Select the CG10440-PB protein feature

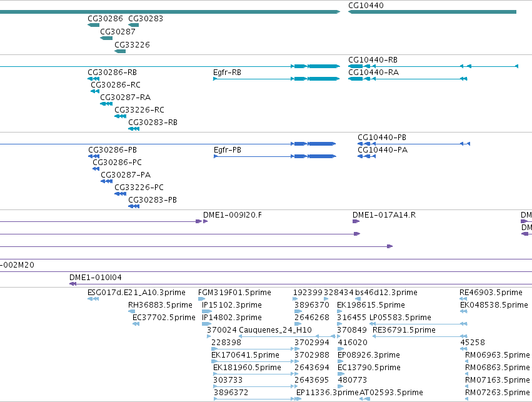pos(414,144)
